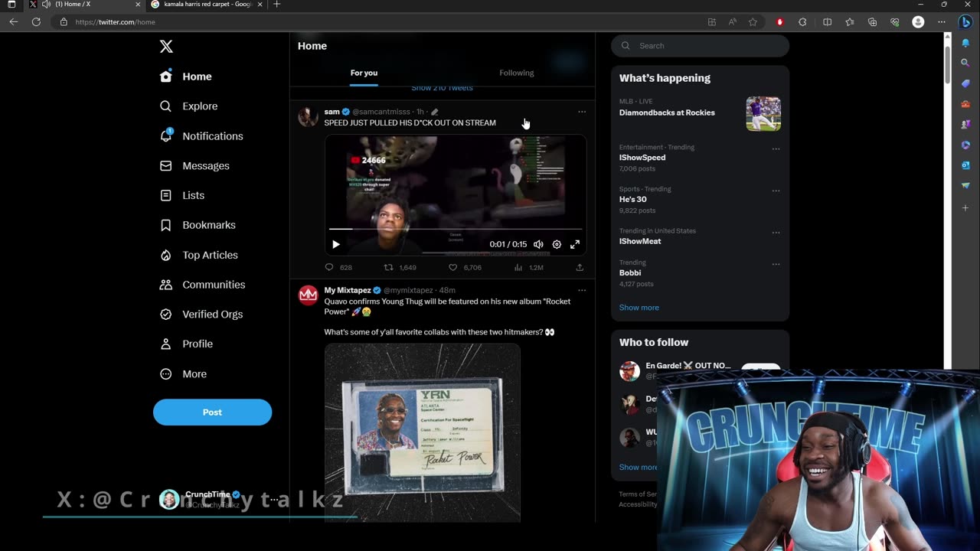
Task: Open options for IShowMeat trend
Action: [x=776, y=232]
